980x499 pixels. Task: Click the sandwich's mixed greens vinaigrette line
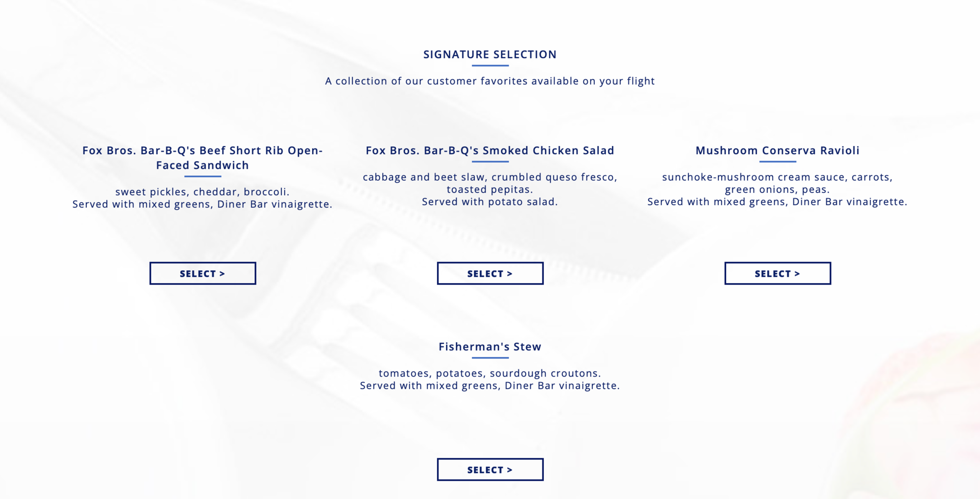202,204
